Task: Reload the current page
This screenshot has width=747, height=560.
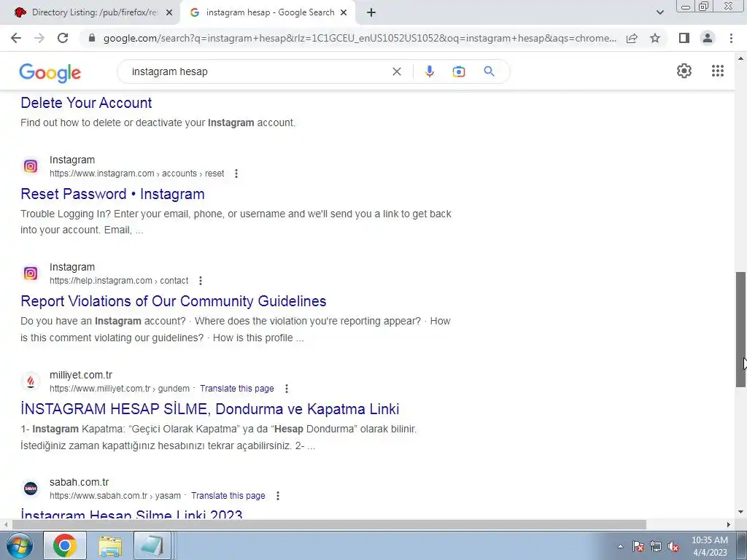Action: 63,38
